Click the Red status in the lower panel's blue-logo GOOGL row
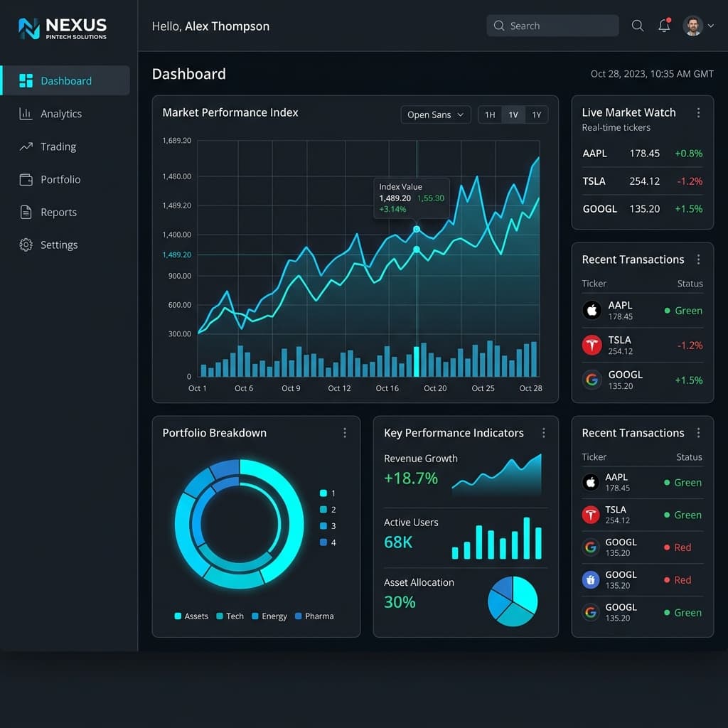The image size is (728, 728). pos(678,580)
